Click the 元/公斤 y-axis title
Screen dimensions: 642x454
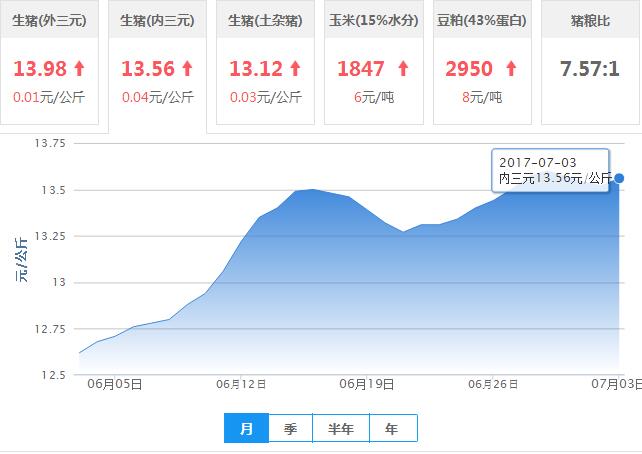pyautogui.click(x=21, y=260)
